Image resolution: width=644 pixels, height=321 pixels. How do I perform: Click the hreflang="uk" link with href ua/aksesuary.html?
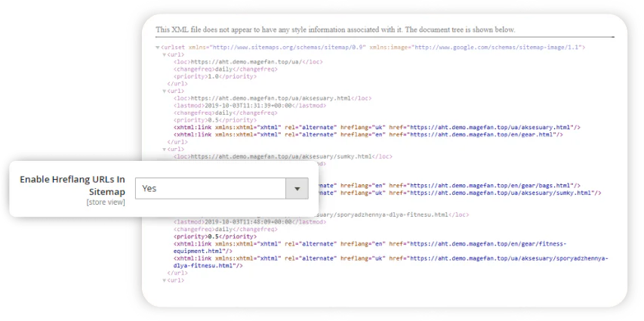(377, 128)
